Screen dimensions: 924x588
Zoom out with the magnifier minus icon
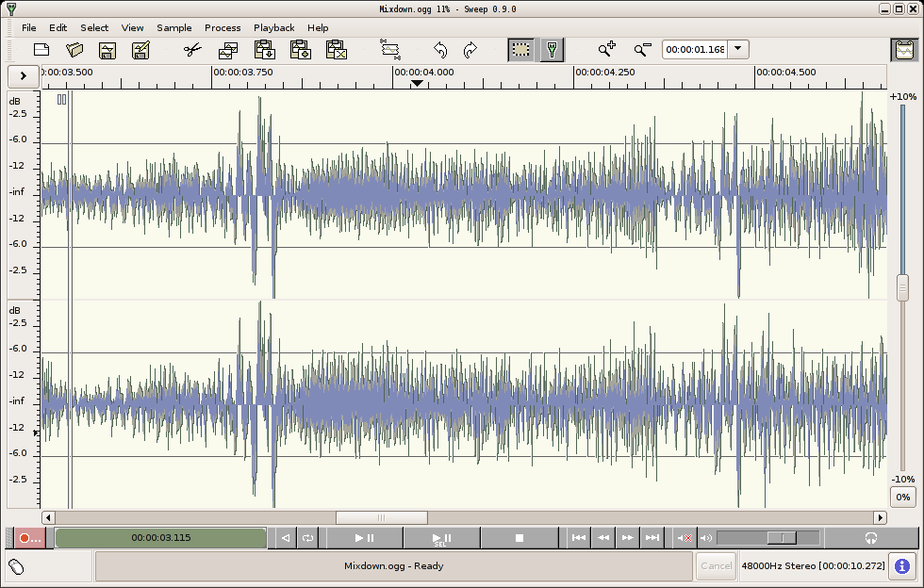coord(642,50)
